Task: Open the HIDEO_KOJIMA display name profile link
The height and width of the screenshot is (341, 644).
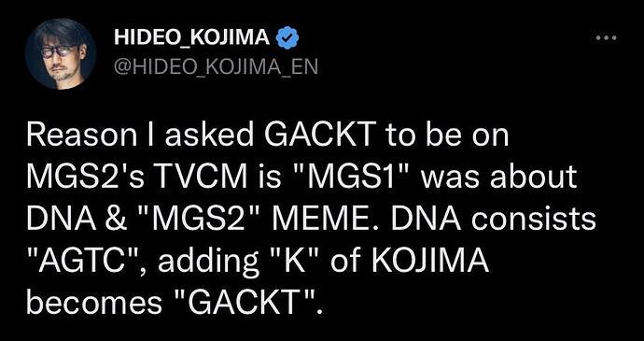Action: [192, 38]
